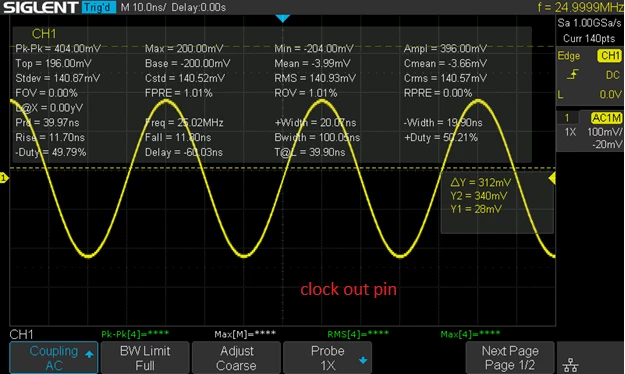This screenshot has width=625, height=374.
Task: Click the Pk-Pk = 404.00mV measurement
Action: [58, 49]
